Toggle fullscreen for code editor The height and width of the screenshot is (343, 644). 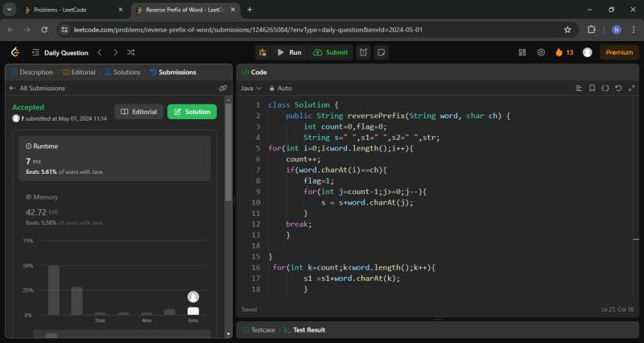(630, 88)
